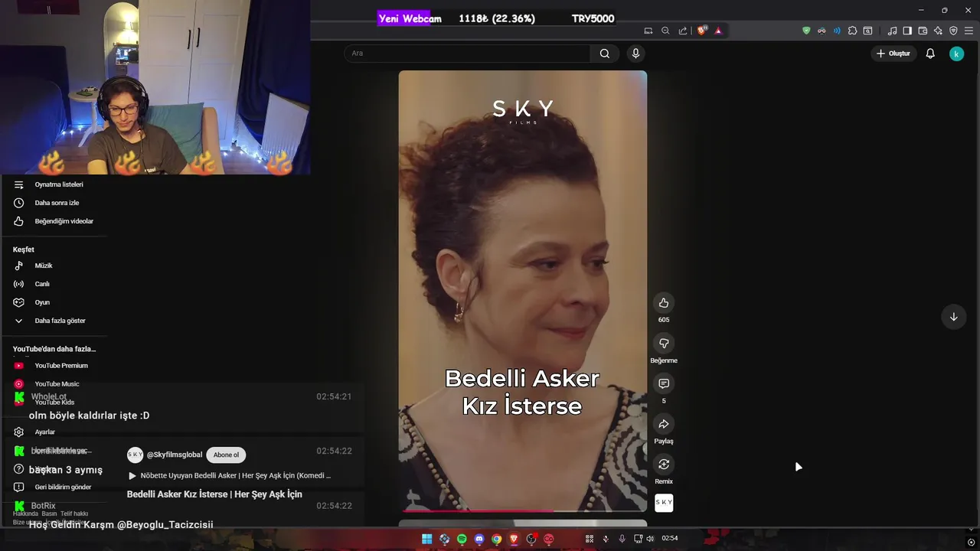Open OBS Studio from the taskbar
The width and height of the screenshot is (980, 551).
click(531, 539)
